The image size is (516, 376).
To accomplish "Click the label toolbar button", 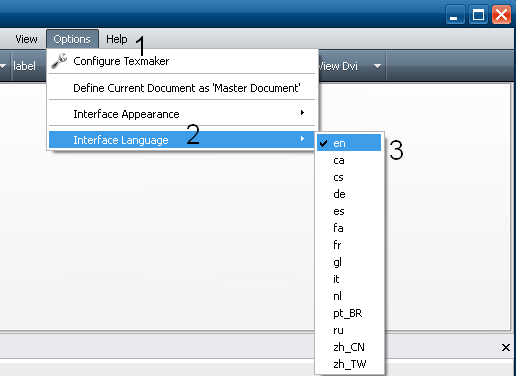I will [x=24, y=66].
